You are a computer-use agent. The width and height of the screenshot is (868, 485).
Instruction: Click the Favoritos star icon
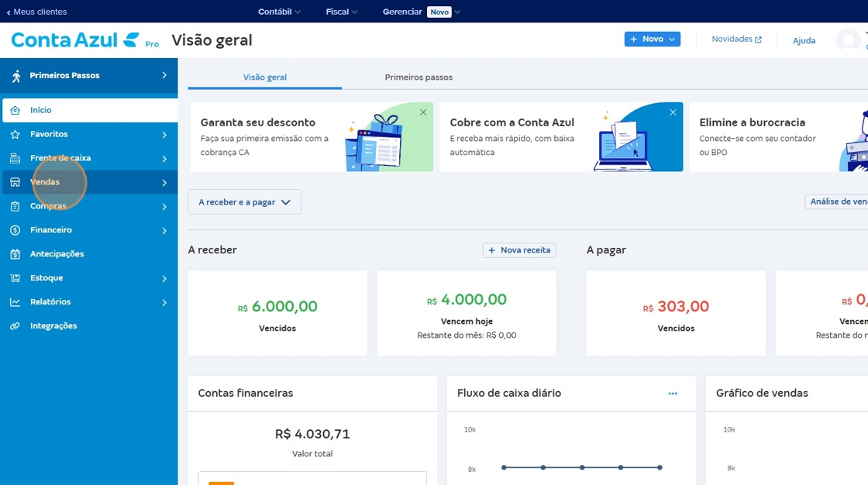(x=15, y=134)
